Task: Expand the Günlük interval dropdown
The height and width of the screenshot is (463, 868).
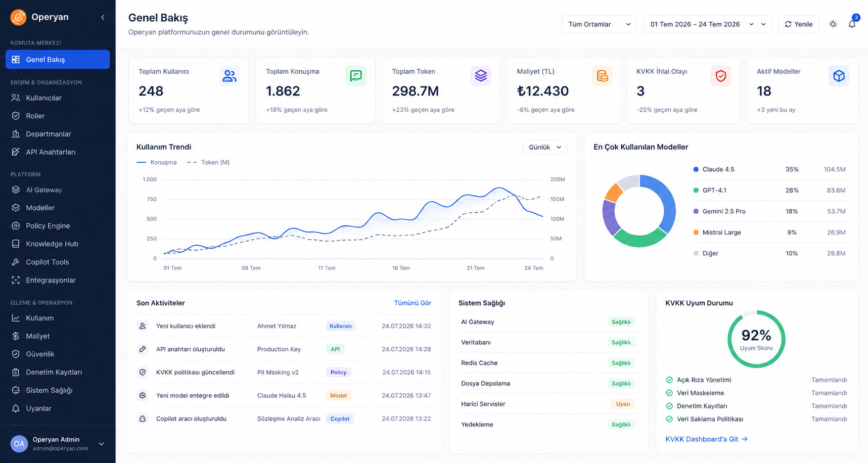Action: click(545, 147)
